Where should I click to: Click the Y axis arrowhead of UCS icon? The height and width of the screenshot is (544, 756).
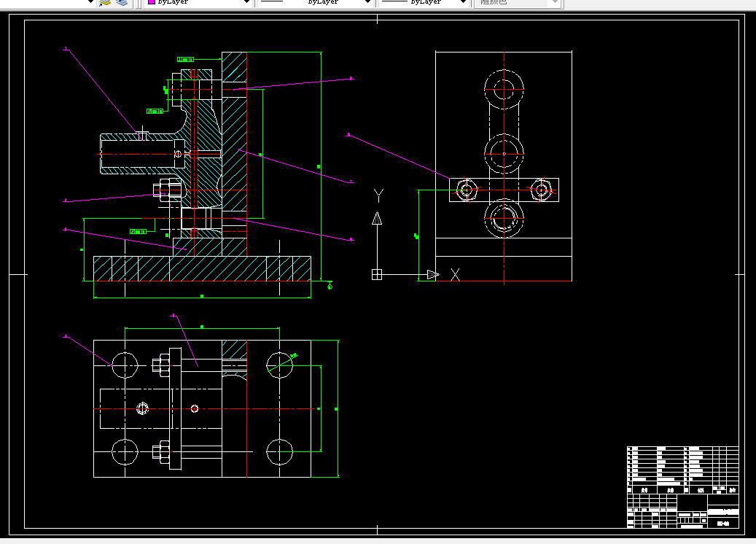click(377, 219)
